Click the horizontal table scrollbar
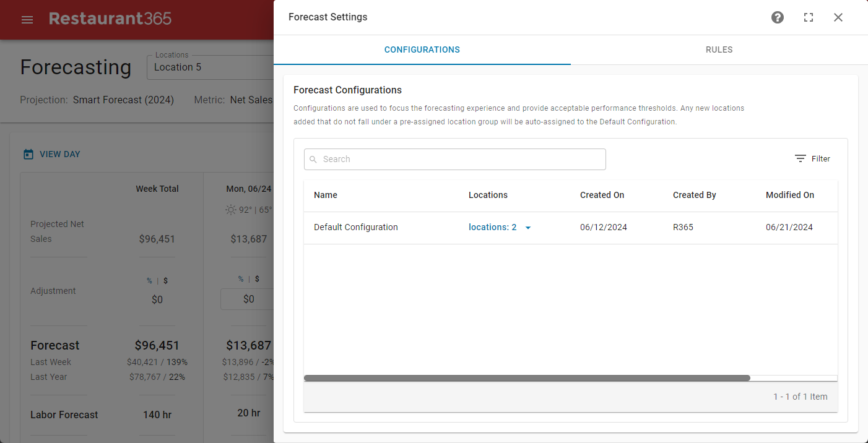The height and width of the screenshot is (443, 868). [x=527, y=377]
